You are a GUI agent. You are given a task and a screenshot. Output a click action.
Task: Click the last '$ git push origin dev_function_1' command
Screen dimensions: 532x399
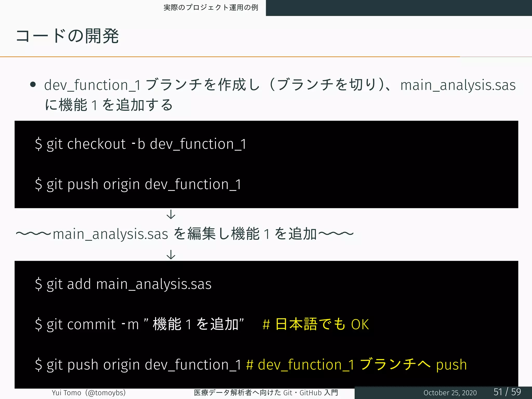click(x=138, y=364)
